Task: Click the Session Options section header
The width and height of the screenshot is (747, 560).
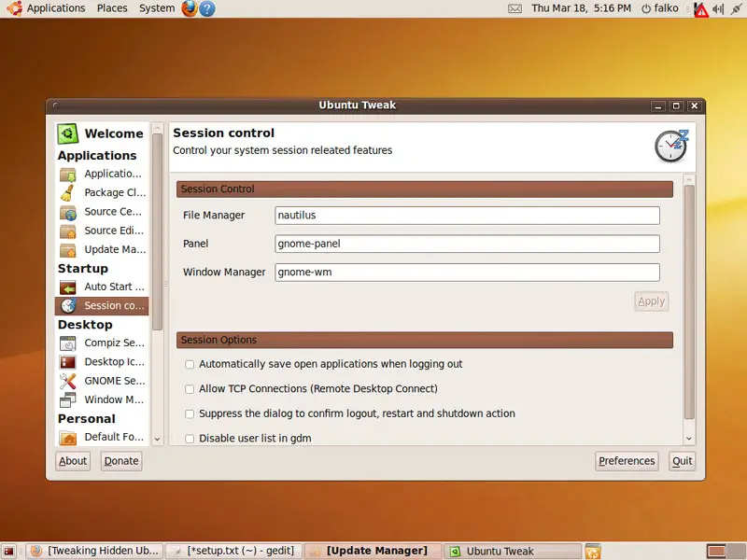Action: 425,340
